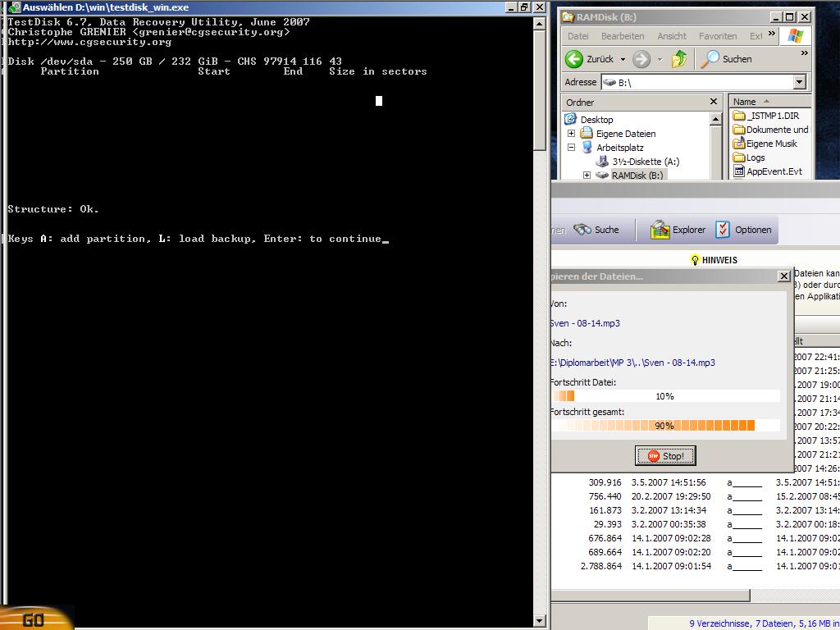The image size is (840, 630).
Task: Click the Suche binoculars tool
Action: pos(596,230)
